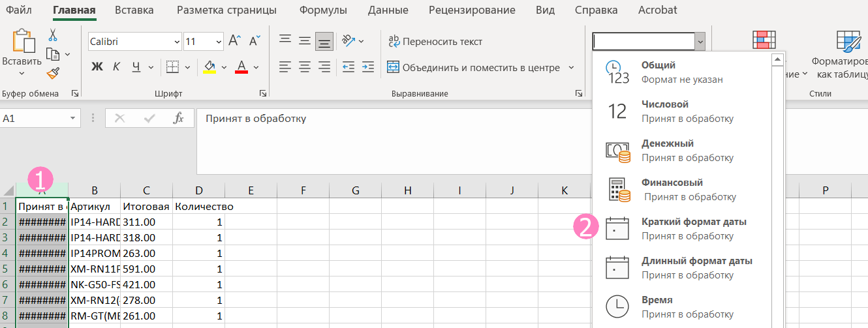This screenshot has height=328, width=868.
Task: Align text to top
Action: click(x=285, y=40)
